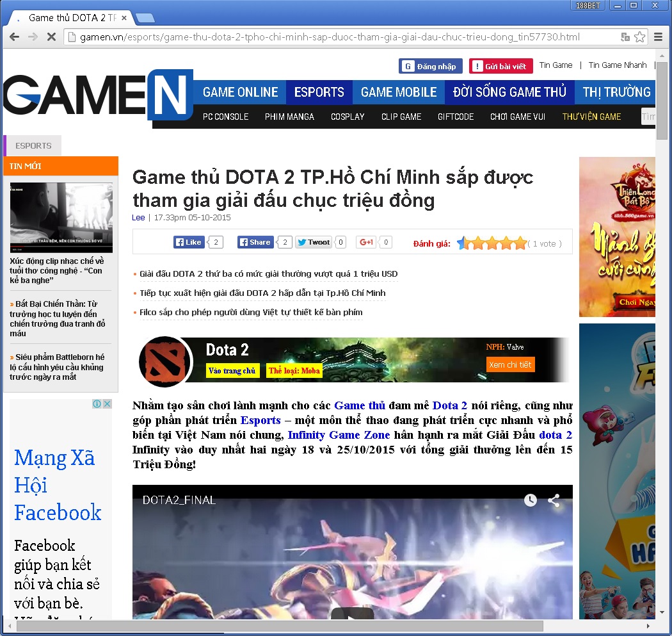Screen dimensions: 672x636
Task: Open Filco sắp cho phép link
Action: pyautogui.click(x=251, y=312)
